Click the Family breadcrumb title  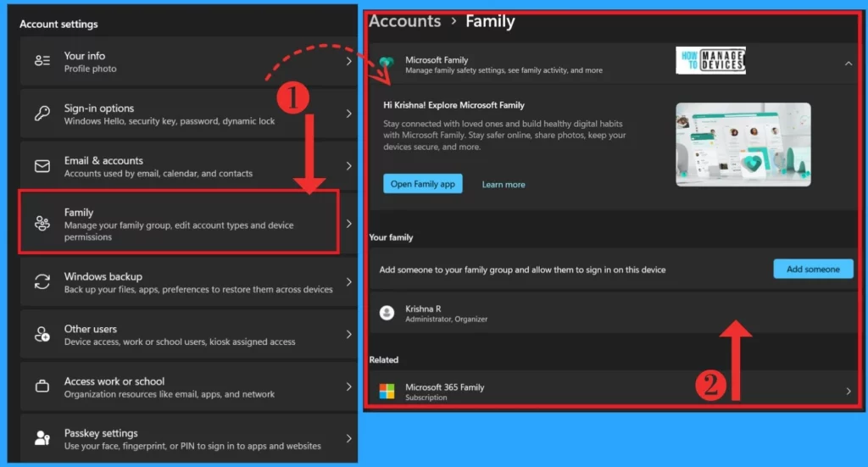tap(490, 21)
